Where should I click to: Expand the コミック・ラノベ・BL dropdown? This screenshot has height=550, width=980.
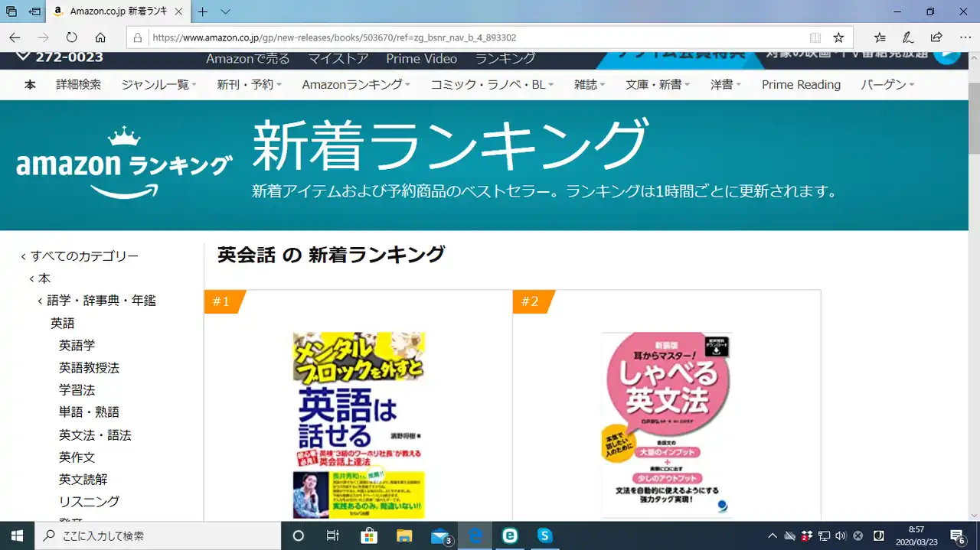[492, 85]
